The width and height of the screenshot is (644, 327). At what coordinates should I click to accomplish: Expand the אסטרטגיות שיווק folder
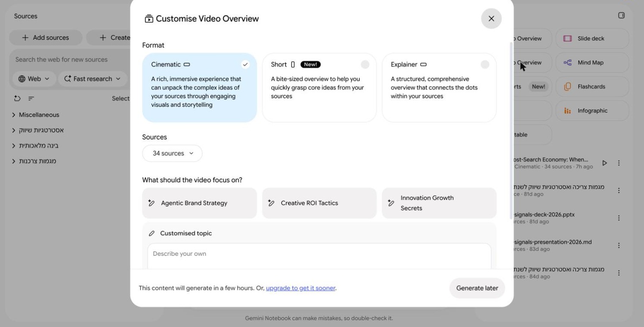pos(14,130)
